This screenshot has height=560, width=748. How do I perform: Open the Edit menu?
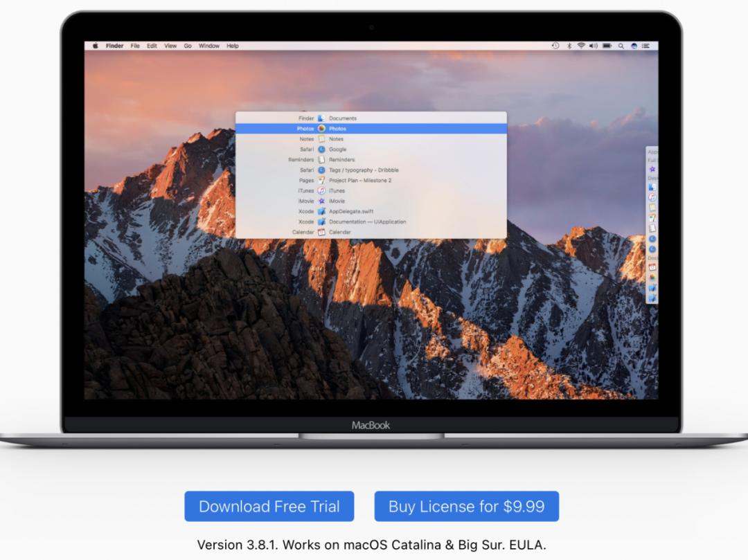[x=152, y=46]
